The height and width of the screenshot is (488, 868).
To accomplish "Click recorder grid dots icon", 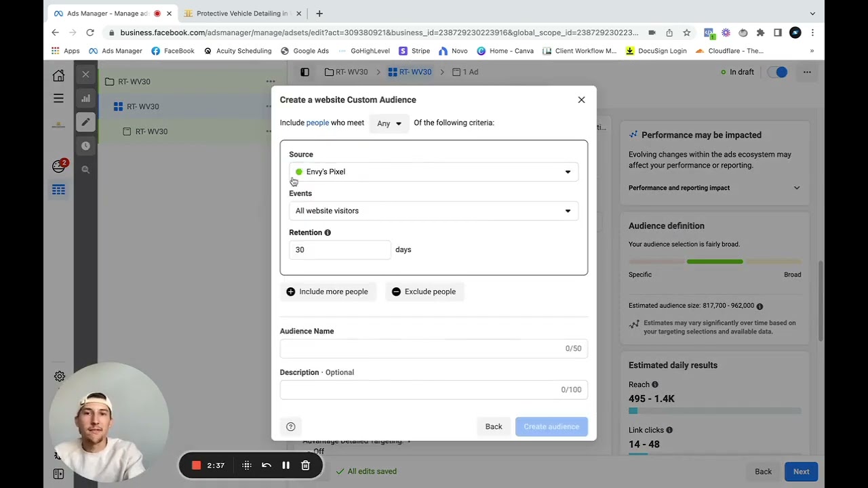I will coord(247,466).
